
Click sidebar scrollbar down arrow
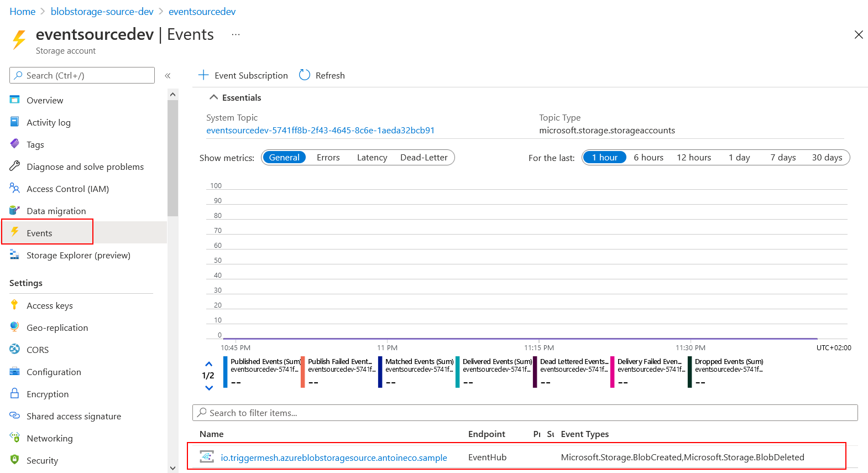pyautogui.click(x=172, y=468)
